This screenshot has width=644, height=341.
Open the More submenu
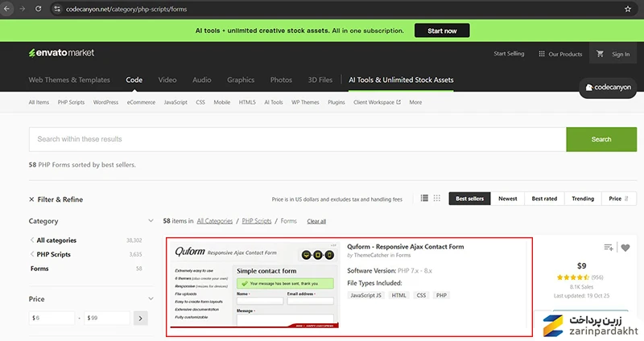click(x=415, y=102)
